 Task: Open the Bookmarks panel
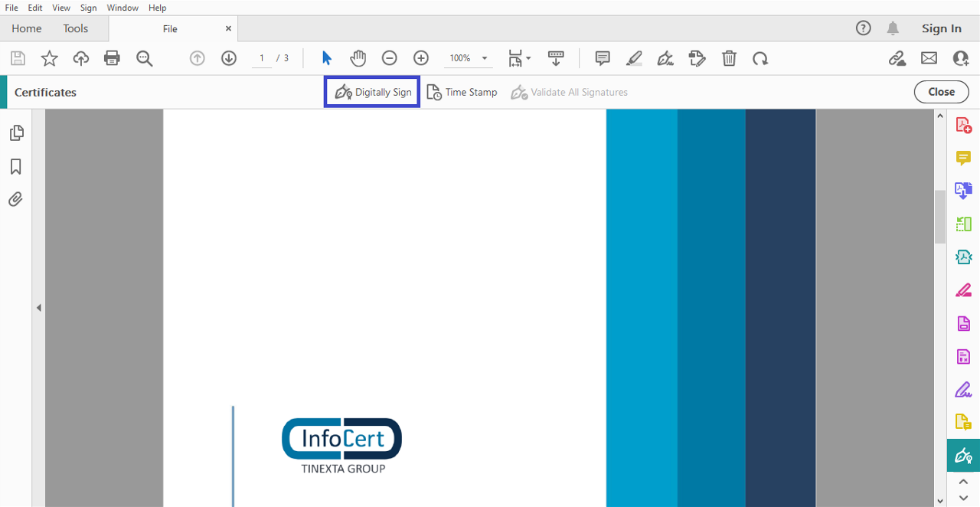click(x=15, y=167)
